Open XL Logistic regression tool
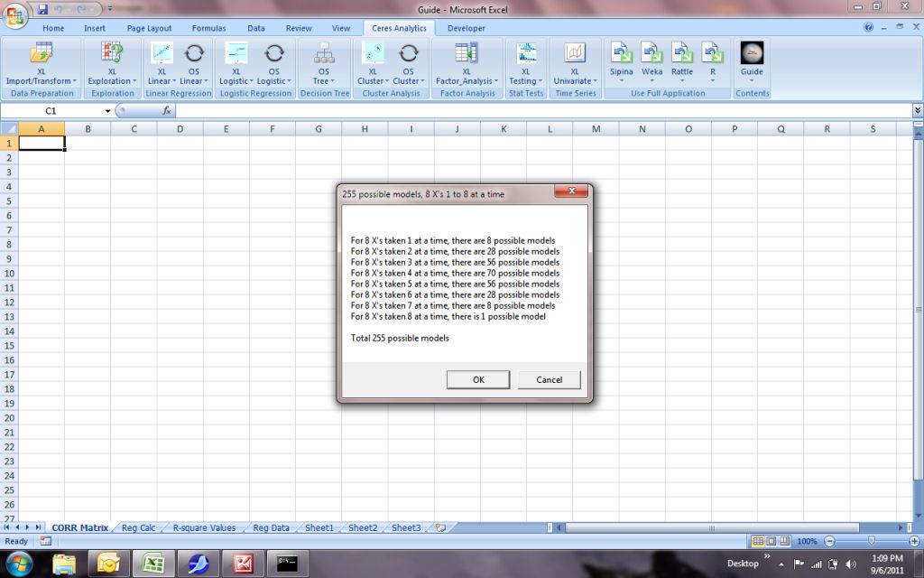The height and width of the screenshot is (578, 924). [236, 64]
